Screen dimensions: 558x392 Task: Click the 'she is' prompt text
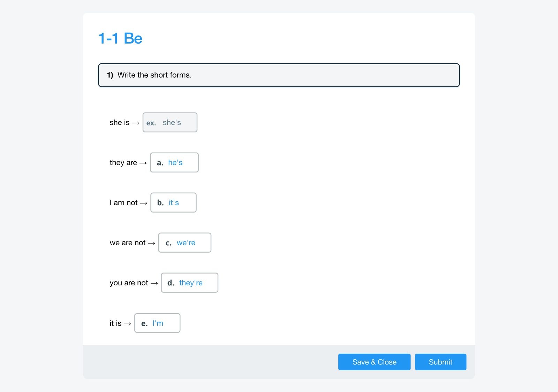click(119, 123)
